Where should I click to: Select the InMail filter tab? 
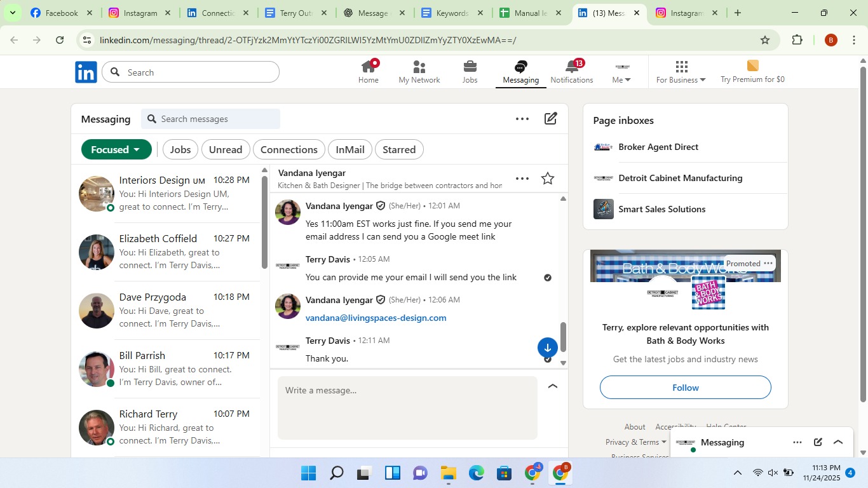(x=349, y=150)
